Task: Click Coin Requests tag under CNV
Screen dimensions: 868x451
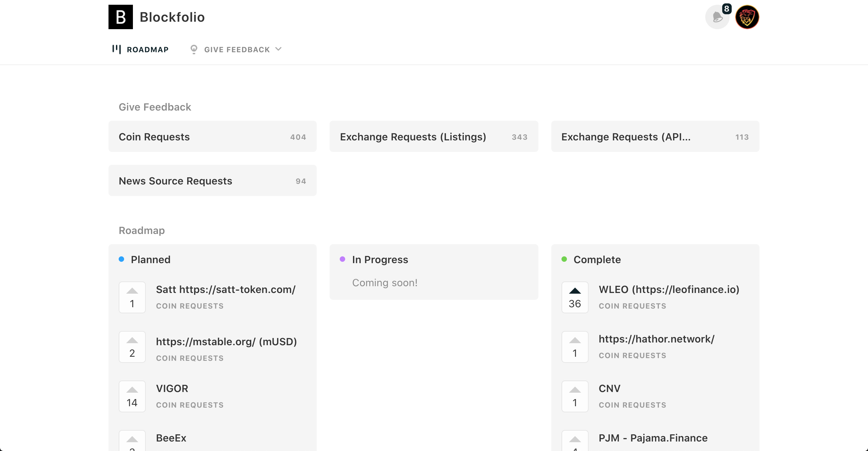Action: [633, 405]
